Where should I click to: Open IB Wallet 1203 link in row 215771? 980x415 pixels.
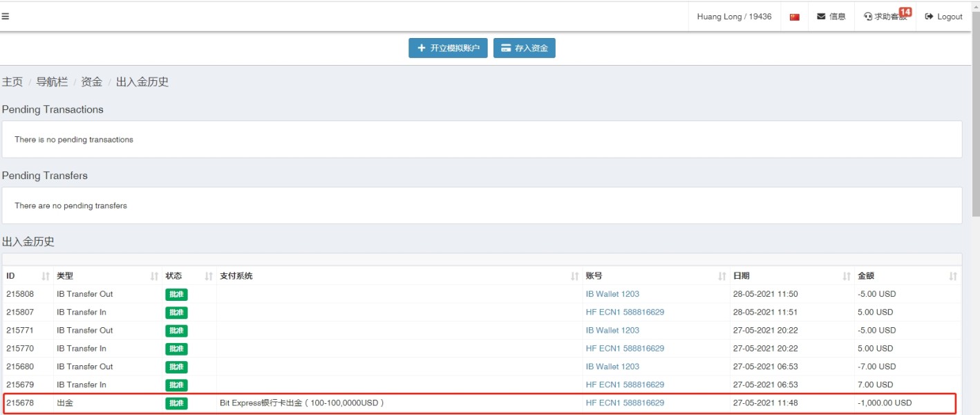pos(612,330)
